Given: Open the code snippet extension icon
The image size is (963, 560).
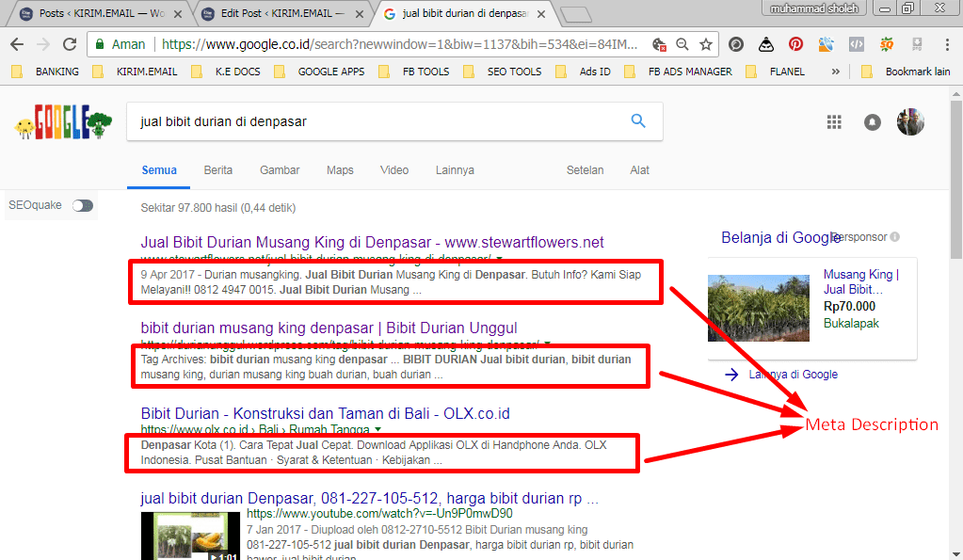Looking at the screenshot, I should point(855,44).
